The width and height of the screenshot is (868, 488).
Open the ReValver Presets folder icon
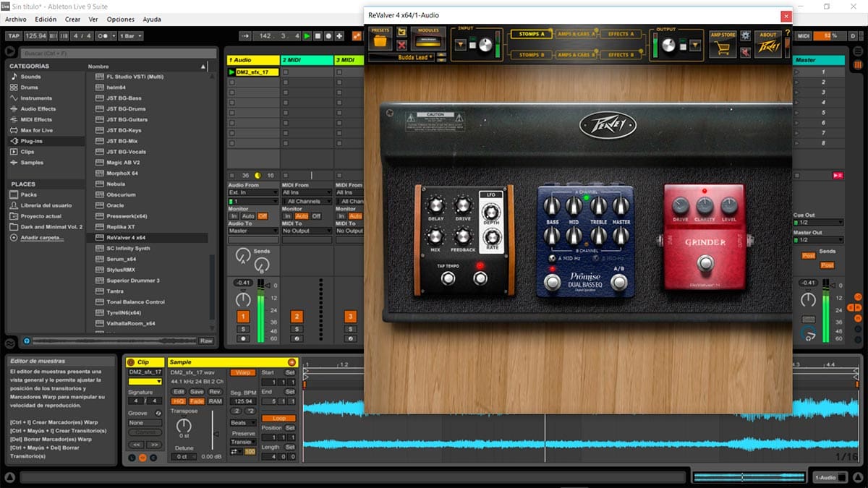click(x=380, y=40)
